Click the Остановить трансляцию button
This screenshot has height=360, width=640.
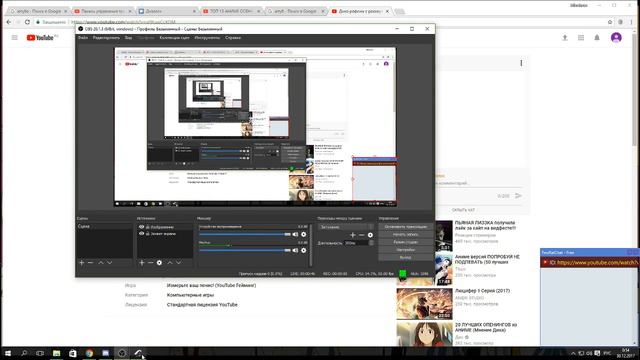click(x=405, y=227)
